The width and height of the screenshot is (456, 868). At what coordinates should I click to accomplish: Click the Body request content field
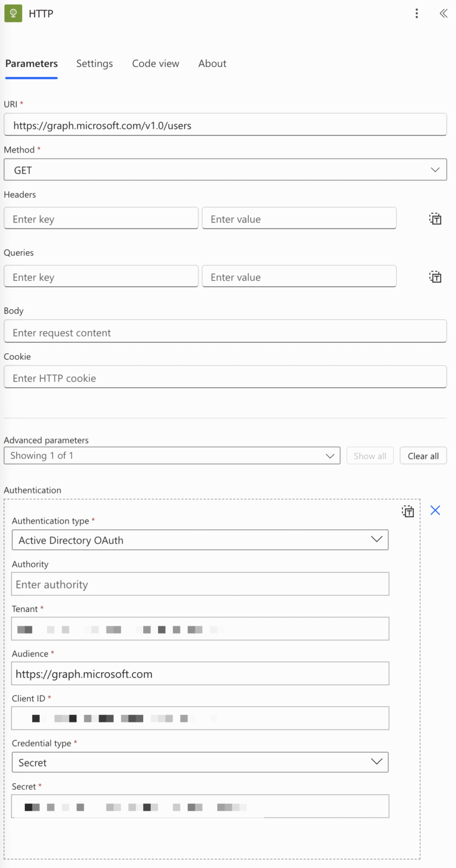tap(225, 332)
